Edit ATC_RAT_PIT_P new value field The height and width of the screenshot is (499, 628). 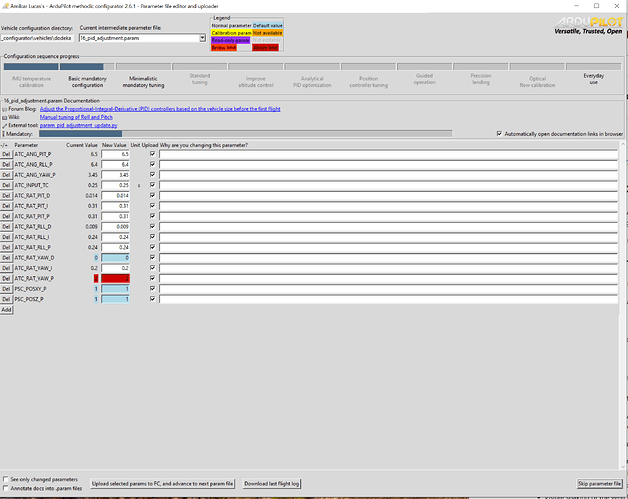(x=115, y=216)
